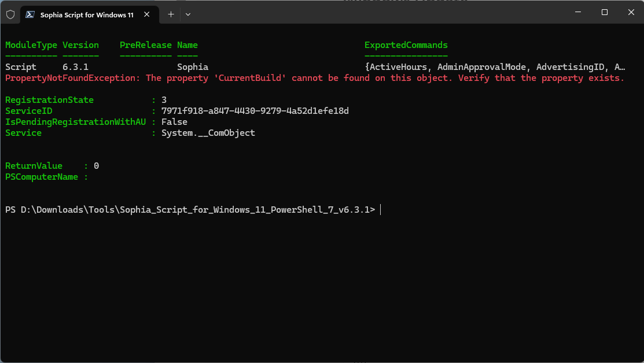Click the green Version column header

[80, 45]
